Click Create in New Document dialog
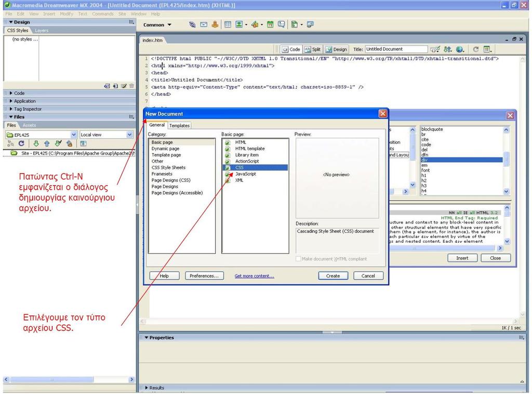This screenshot has width=532, height=394. [x=333, y=276]
